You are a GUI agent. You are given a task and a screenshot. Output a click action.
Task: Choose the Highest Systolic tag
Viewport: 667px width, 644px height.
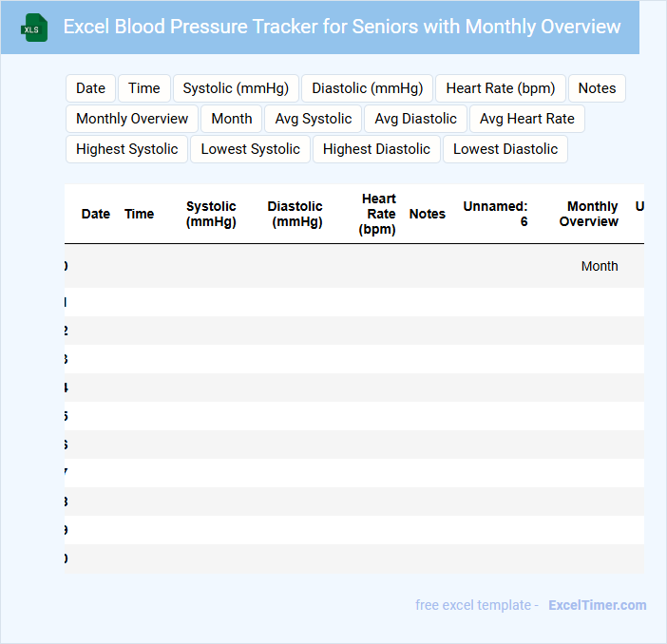pos(127,149)
